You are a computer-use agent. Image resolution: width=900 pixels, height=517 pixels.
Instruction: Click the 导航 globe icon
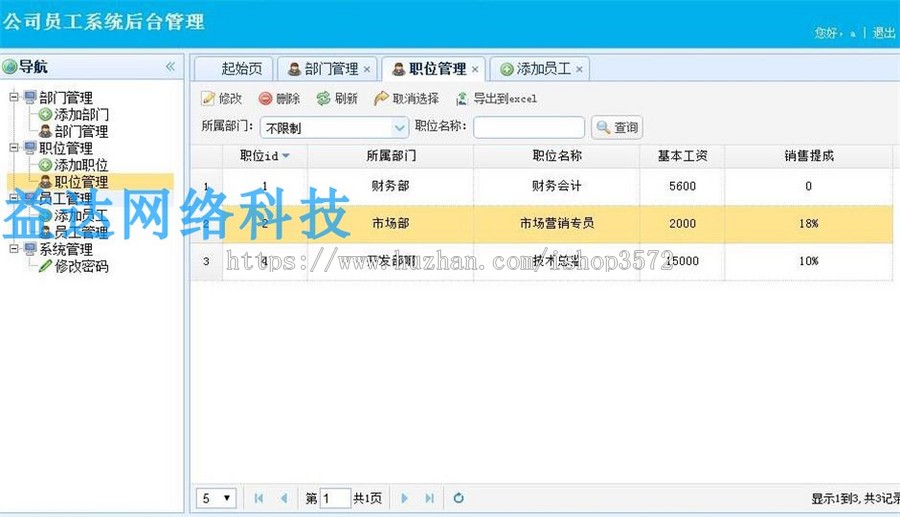tap(9, 67)
